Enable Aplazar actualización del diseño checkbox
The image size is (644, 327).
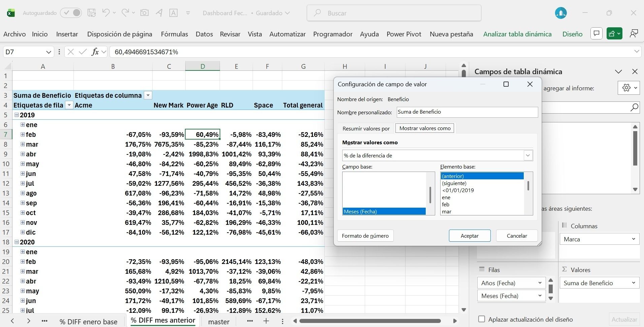[482, 319]
